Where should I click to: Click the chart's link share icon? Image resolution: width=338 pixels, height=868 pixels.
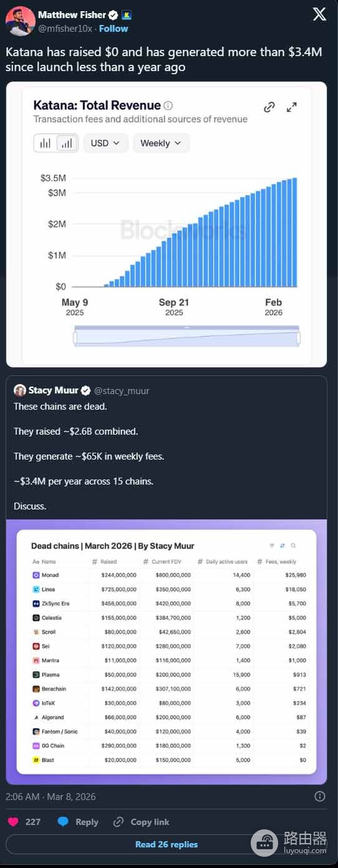point(269,107)
